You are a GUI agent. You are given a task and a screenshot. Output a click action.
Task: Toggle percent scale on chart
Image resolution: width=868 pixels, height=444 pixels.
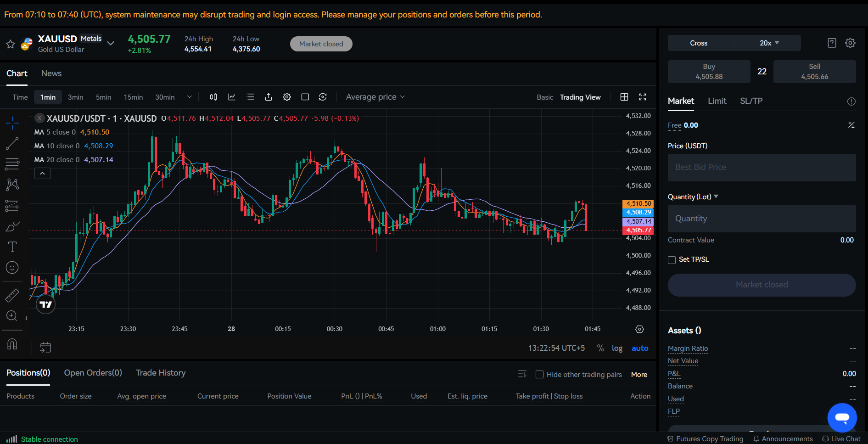(600, 348)
